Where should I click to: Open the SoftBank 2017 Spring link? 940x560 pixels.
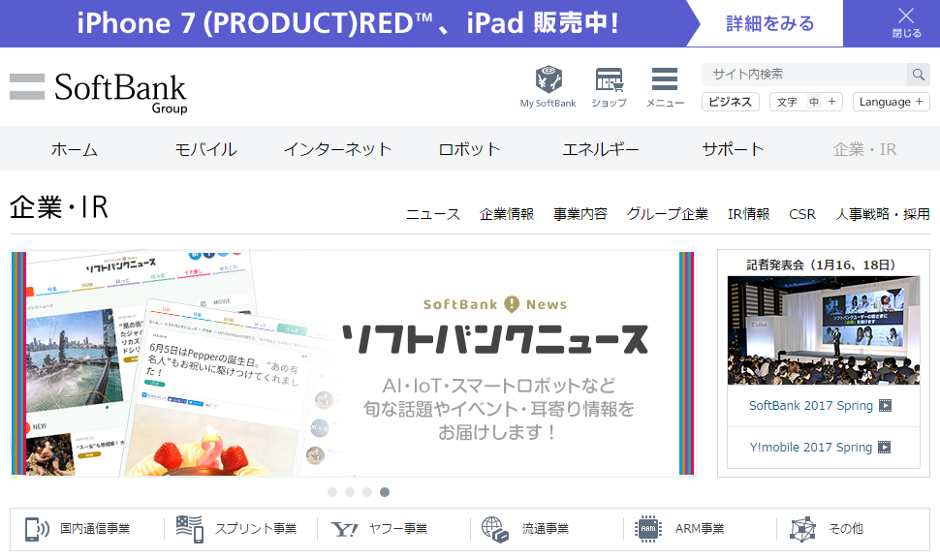(810, 406)
